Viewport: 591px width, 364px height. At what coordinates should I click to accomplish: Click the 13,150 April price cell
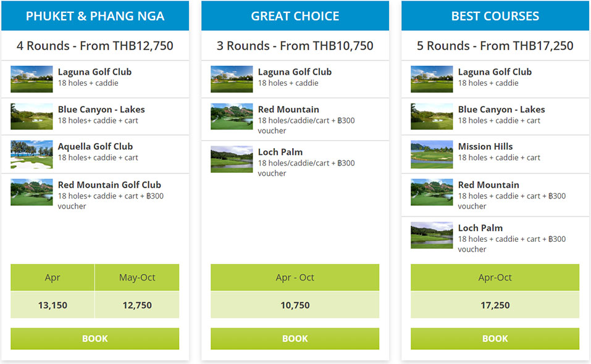(x=52, y=305)
